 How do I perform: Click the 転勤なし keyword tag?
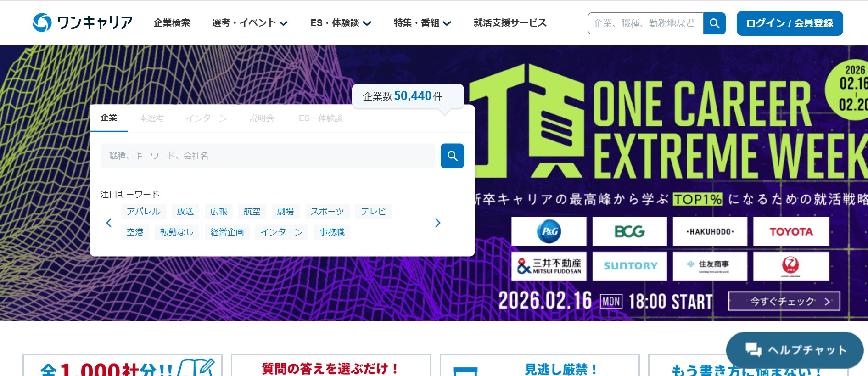coord(177,232)
